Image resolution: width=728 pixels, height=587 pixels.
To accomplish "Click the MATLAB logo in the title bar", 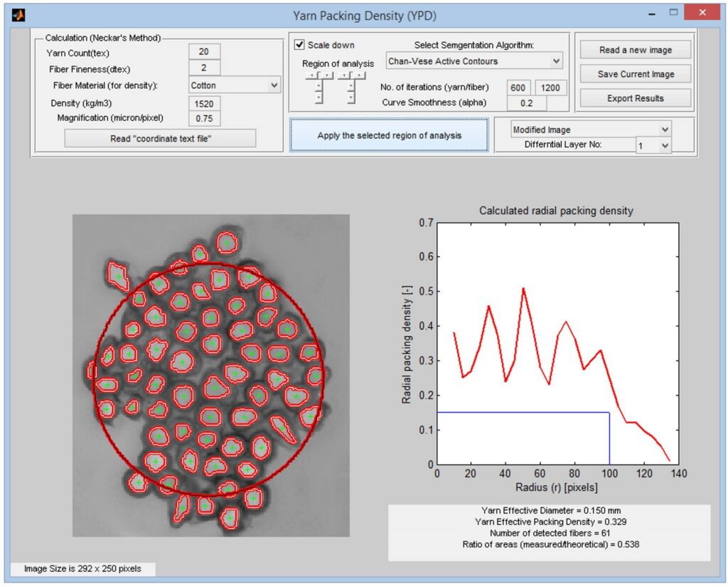I will tap(18, 16).
